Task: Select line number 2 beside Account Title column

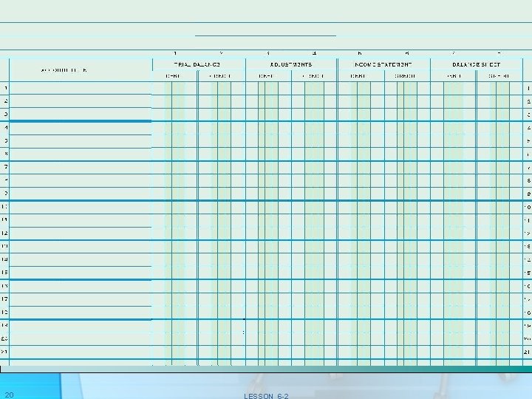Action: [6, 101]
